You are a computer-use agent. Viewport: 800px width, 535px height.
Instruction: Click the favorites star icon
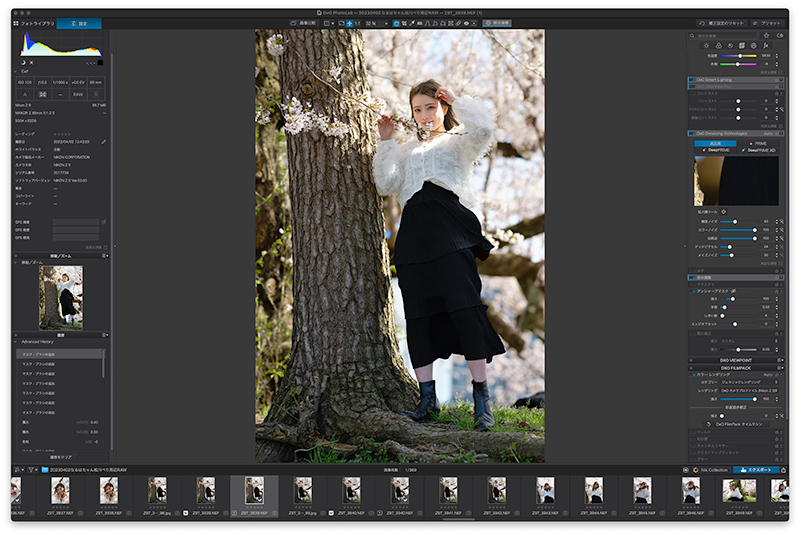[766, 35]
